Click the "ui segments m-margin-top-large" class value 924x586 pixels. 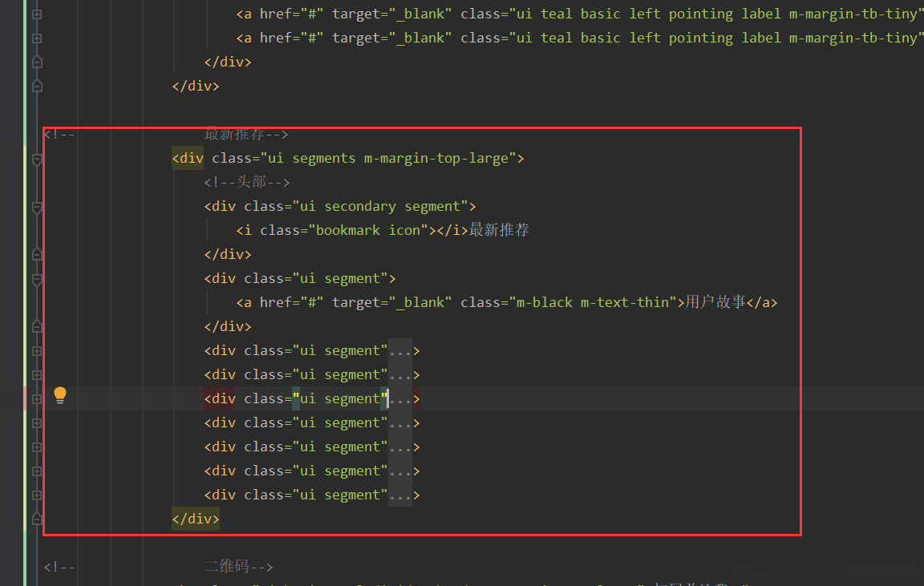click(389, 159)
